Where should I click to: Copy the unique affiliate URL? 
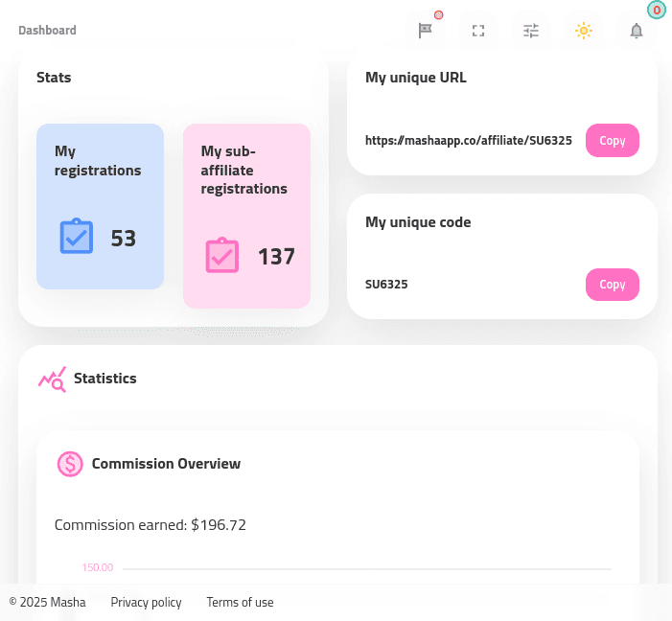click(x=612, y=140)
